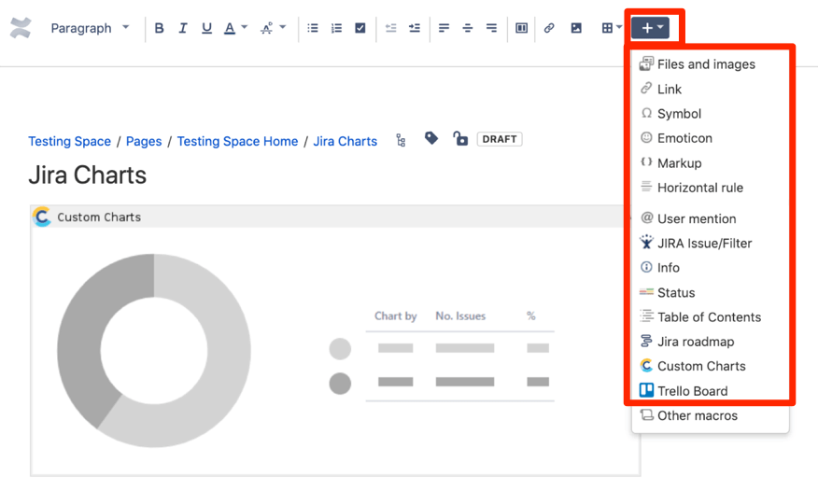This screenshot has height=504, width=818.
Task: Click the clear formatting icon
Action: pyautogui.click(x=266, y=28)
